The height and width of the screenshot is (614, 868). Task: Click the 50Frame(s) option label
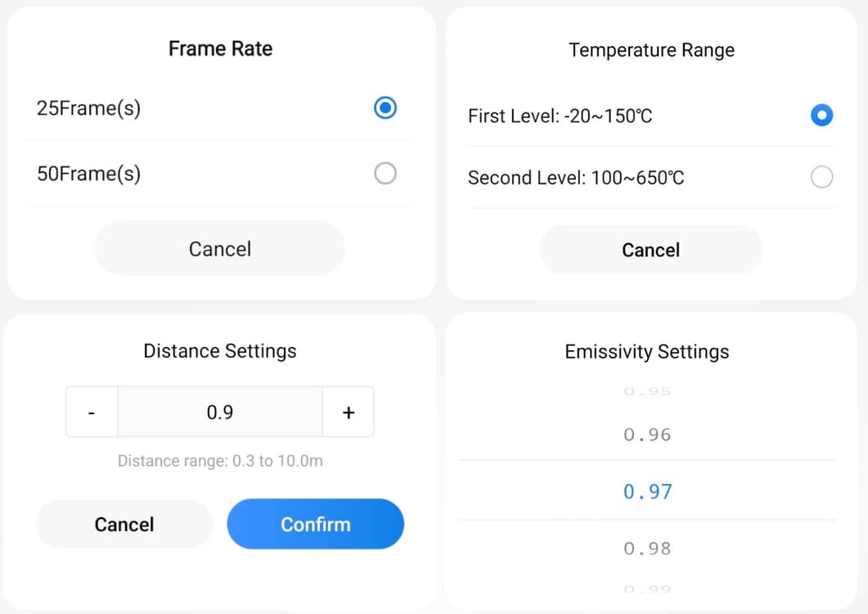coord(88,174)
